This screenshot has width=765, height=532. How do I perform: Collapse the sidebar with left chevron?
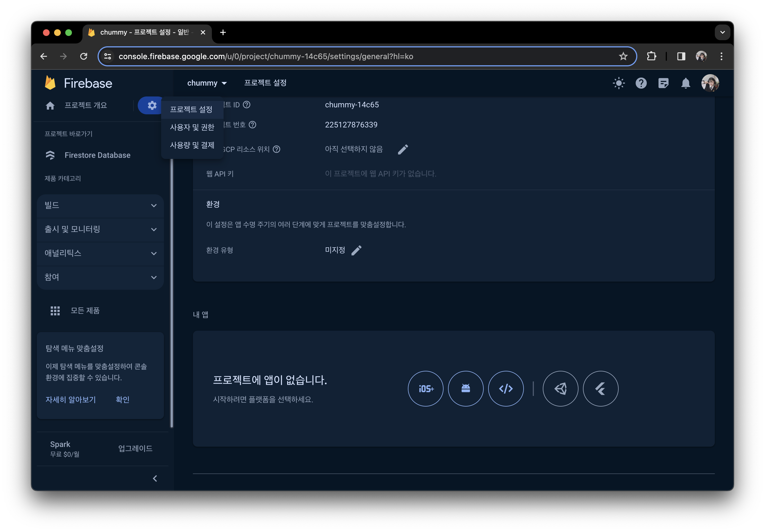point(155,479)
